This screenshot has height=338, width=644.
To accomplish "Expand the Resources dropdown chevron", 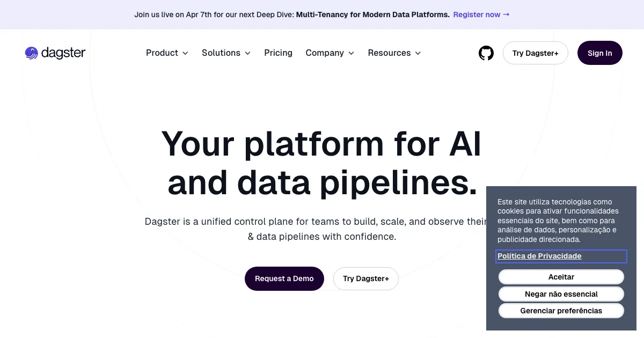I will [418, 53].
